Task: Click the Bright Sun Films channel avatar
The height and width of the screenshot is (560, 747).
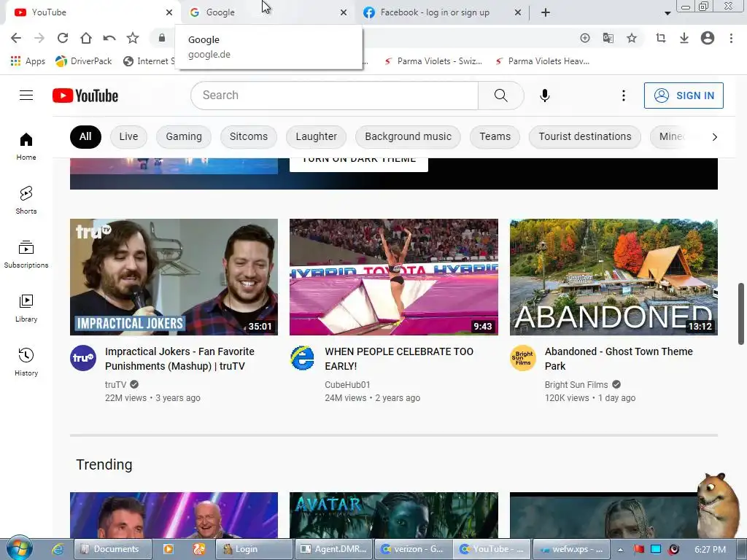Action: point(522,358)
